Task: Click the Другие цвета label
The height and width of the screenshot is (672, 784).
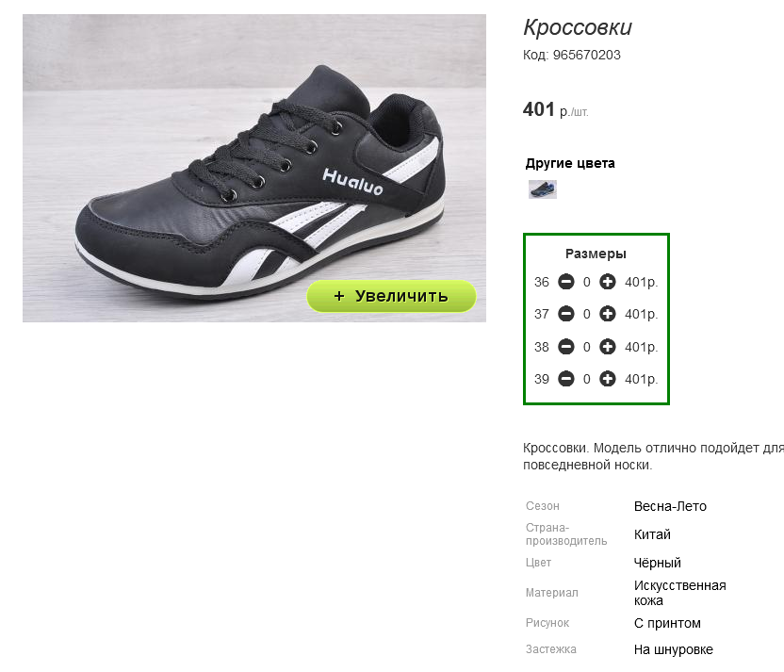Action: (570, 163)
